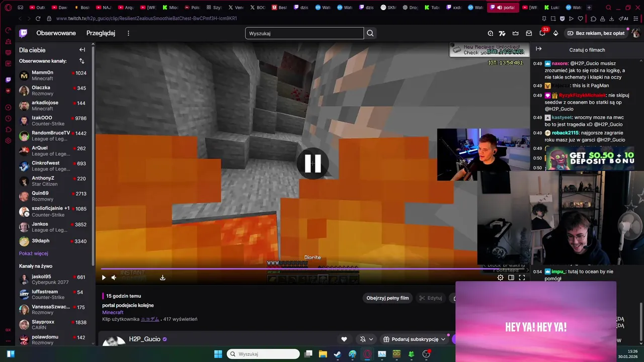Image resolution: width=644 pixels, height=362 pixels.
Task: Open the Twitch three-dot more menu
Action: coord(128,33)
